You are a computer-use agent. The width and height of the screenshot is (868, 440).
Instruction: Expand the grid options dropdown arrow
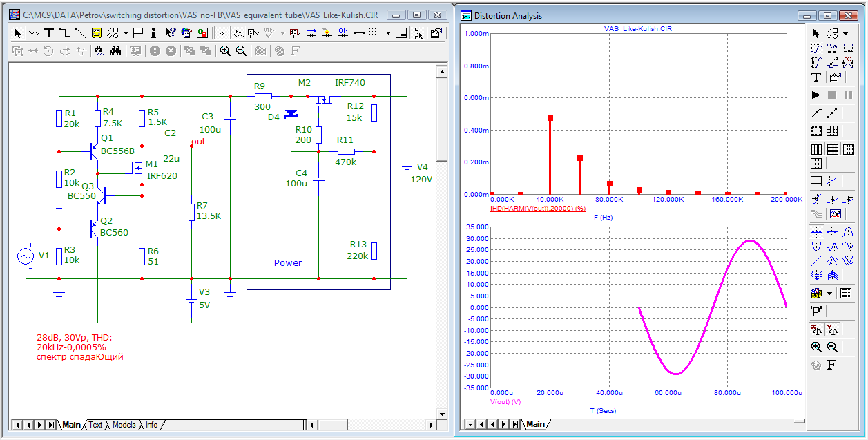pyautogui.click(x=388, y=33)
